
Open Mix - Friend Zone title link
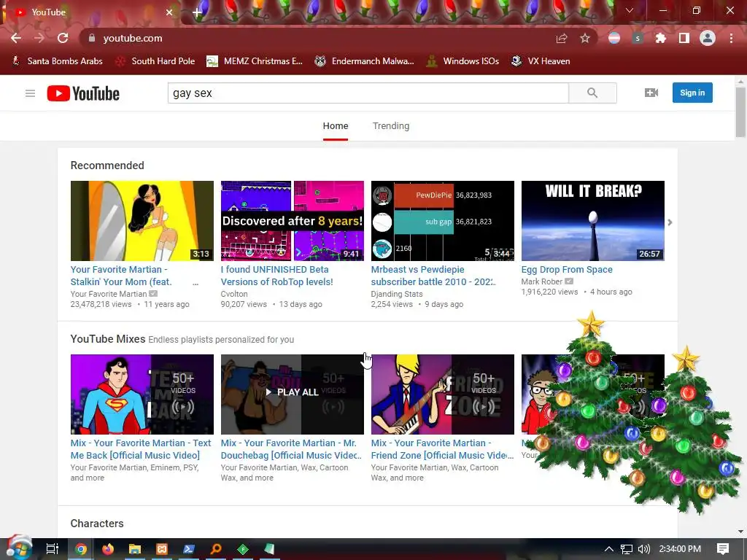[442, 449]
